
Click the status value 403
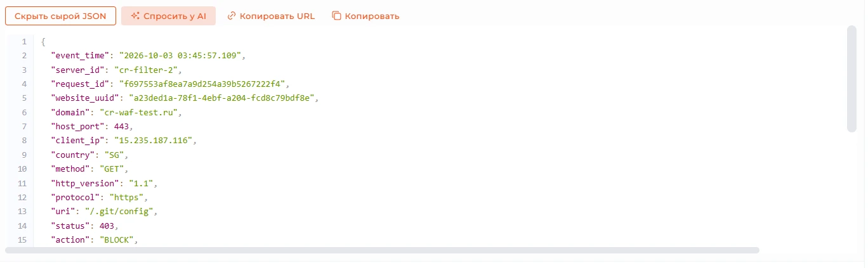107,226
